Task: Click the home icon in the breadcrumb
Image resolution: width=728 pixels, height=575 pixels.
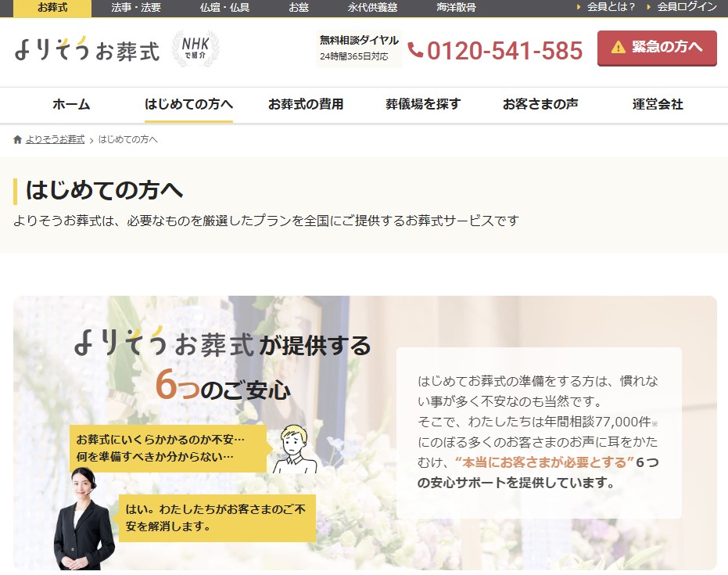Action: (x=17, y=138)
